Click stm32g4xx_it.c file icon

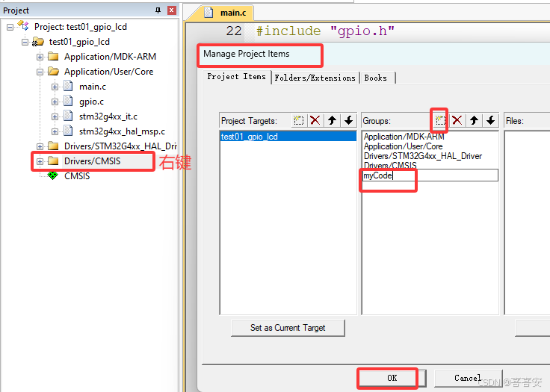[x=68, y=116]
